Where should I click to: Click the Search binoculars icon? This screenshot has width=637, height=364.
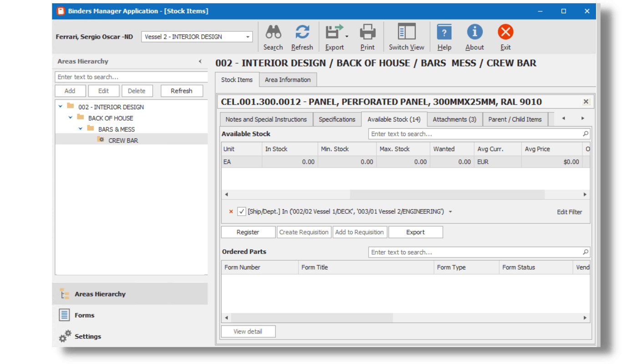(273, 32)
